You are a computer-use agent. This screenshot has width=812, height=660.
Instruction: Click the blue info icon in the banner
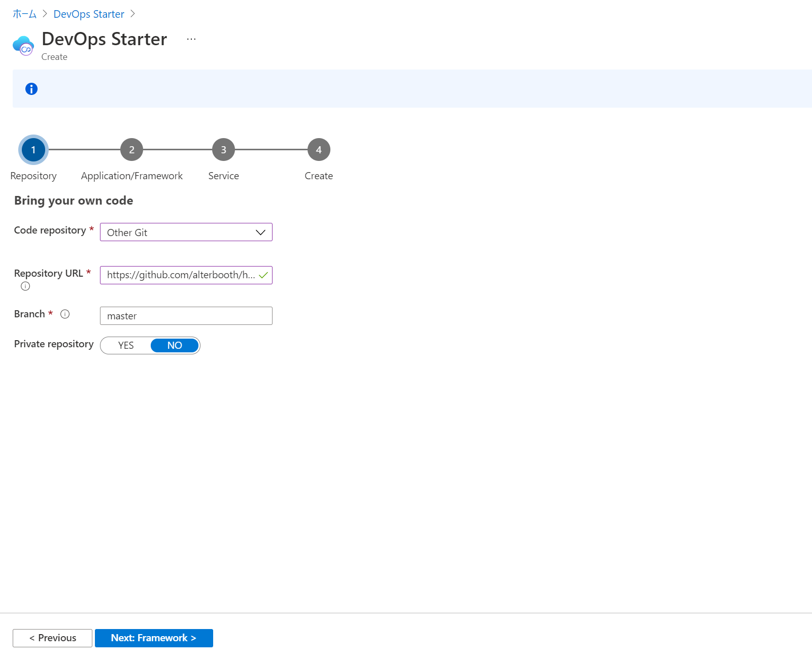tap(31, 89)
